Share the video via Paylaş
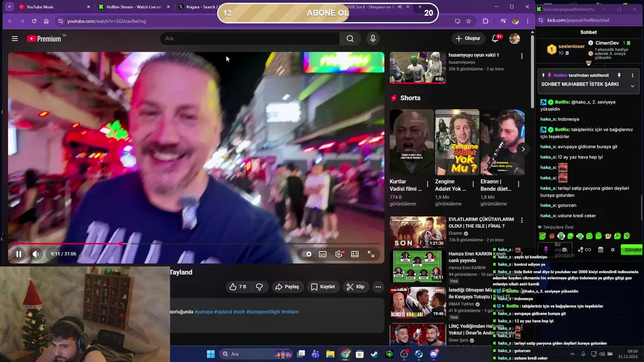The height and width of the screenshot is (362, 644). click(x=287, y=287)
